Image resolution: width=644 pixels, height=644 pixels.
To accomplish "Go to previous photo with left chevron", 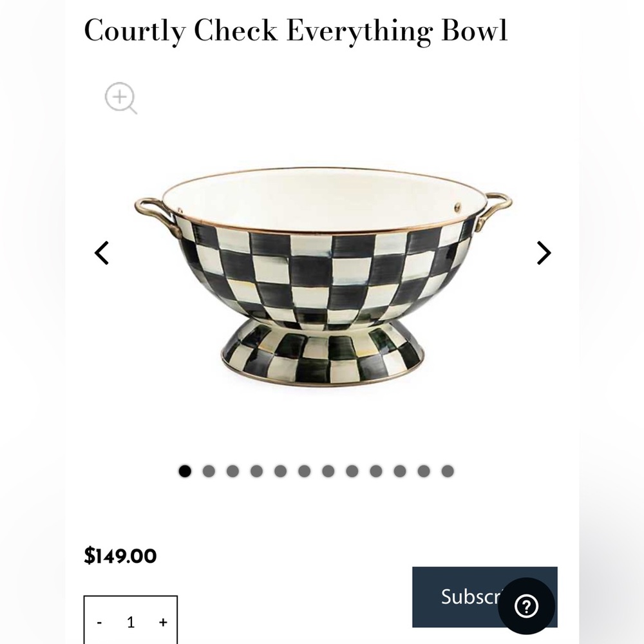I will pyautogui.click(x=101, y=252).
